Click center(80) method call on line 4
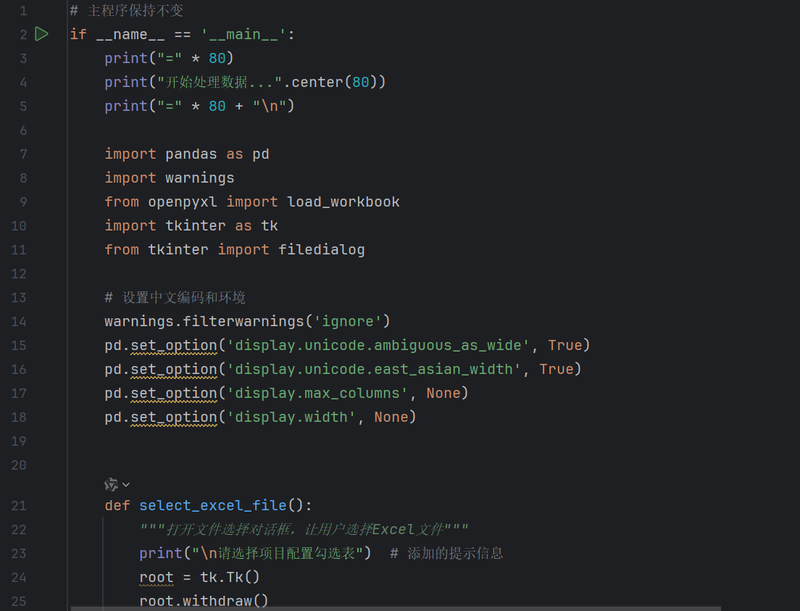Viewport: 800px width, 611px height. coord(334,82)
